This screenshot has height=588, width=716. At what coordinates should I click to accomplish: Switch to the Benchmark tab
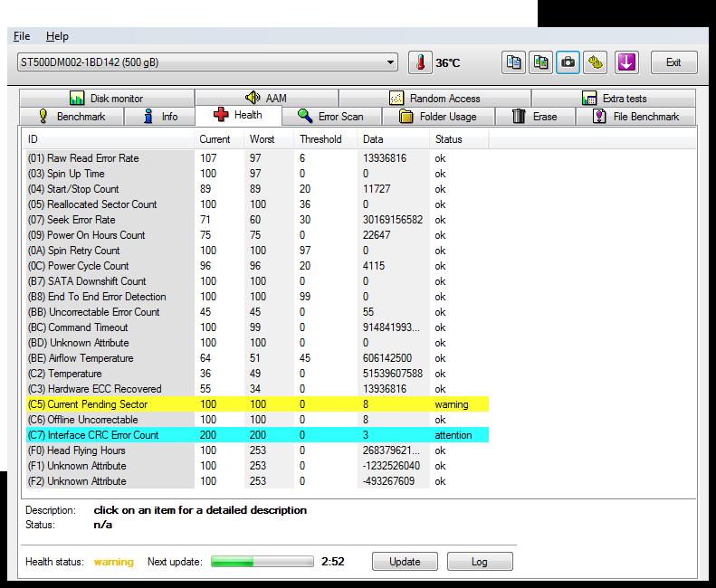pyautogui.click(x=72, y=117)
